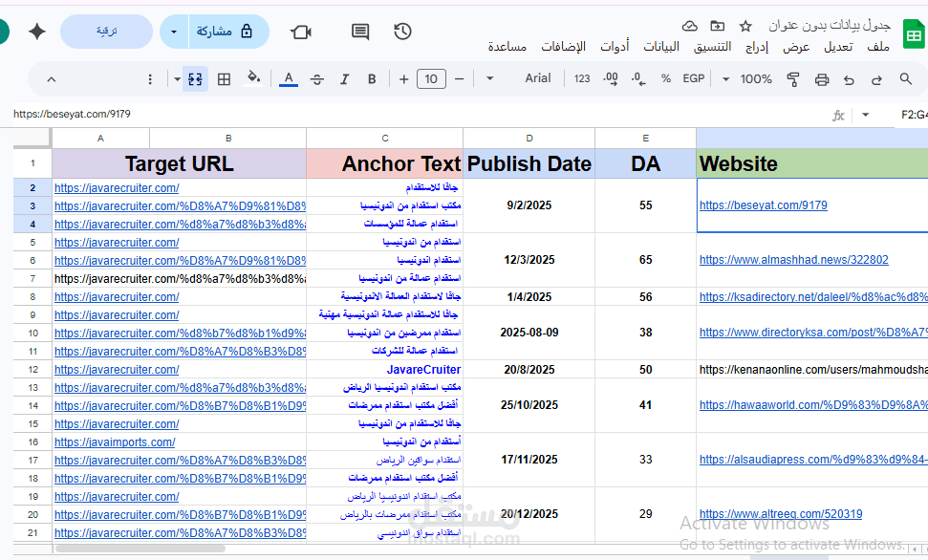Image resolution: width=928 pixels, height=560 pixels.
Task: Click the EGP currency format button
Action: tap(694, 78)
